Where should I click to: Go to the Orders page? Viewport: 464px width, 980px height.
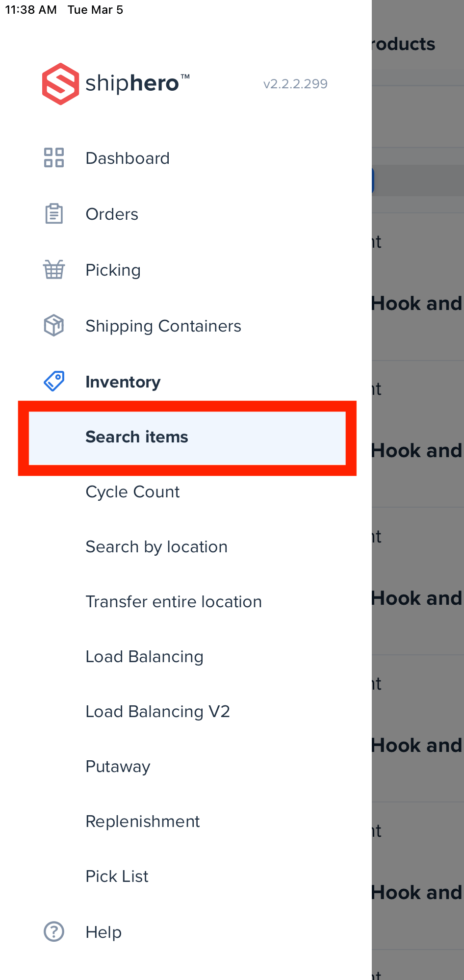(x=112, y=214)
